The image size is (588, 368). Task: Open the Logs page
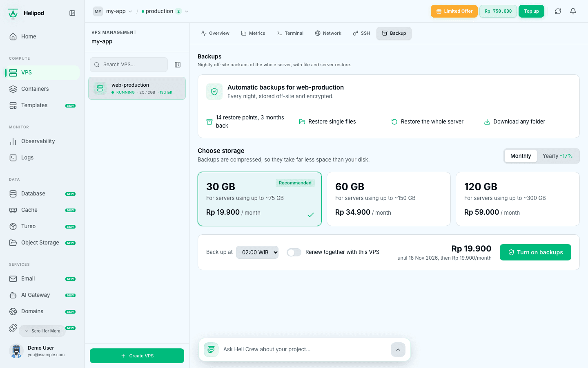[x=42, y=157]
